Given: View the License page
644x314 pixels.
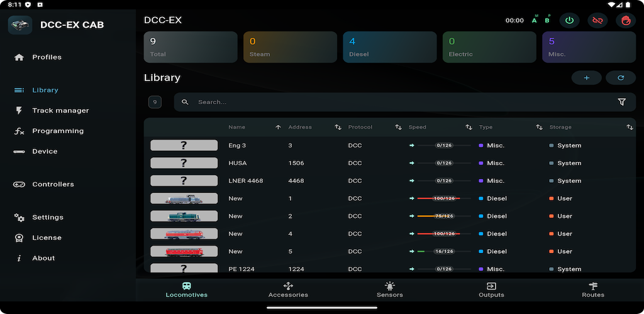Looking at the screenshot, I should 38,238.
